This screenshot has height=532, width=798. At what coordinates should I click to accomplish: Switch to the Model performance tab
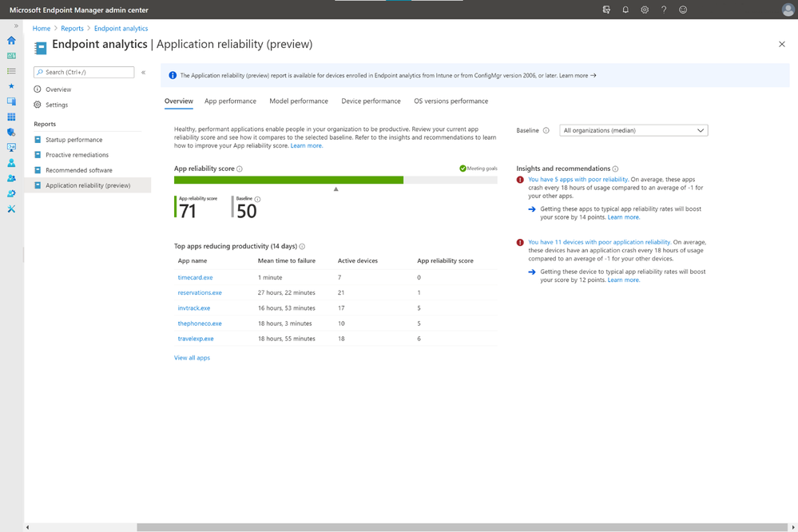pyautogui.click(x=299, y=101)
